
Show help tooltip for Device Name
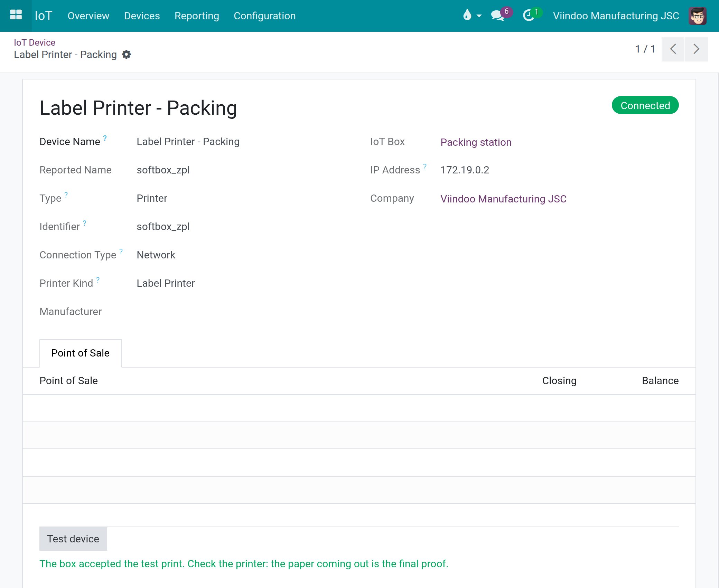(x=105, y=138)
